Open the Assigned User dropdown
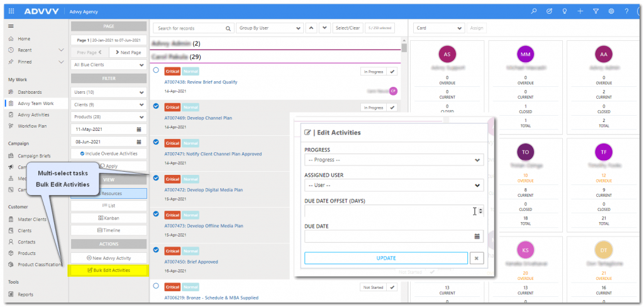Viewport: 644px width, 307px height. pos(394,186)
